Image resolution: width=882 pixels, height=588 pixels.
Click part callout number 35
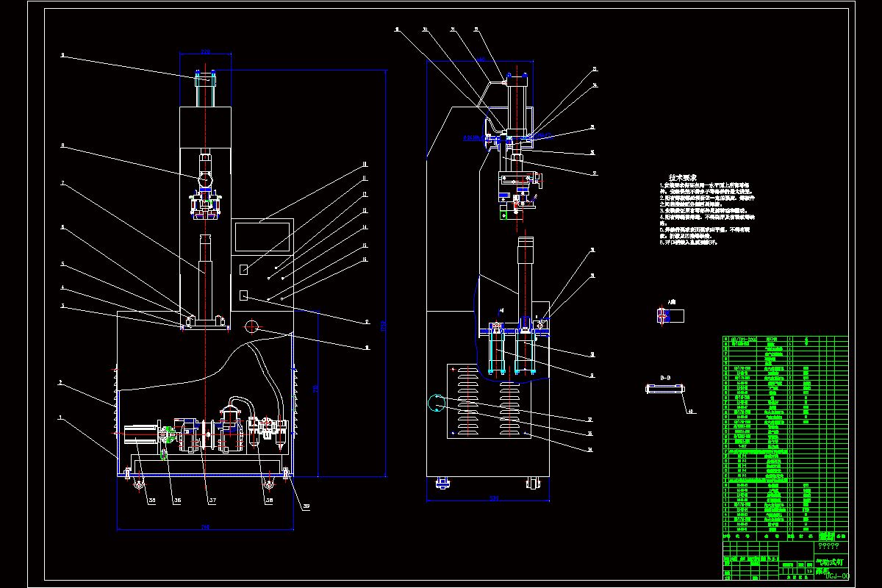[x=153, y=501]
